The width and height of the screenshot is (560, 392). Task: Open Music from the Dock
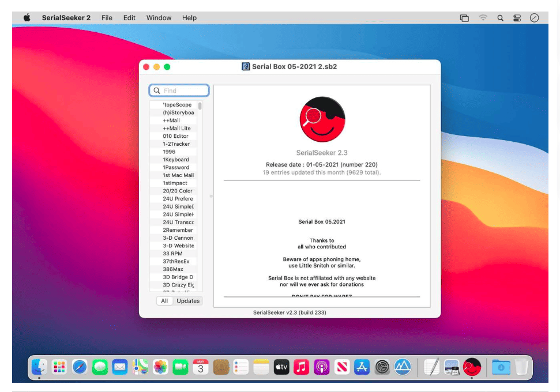point(302,367)
